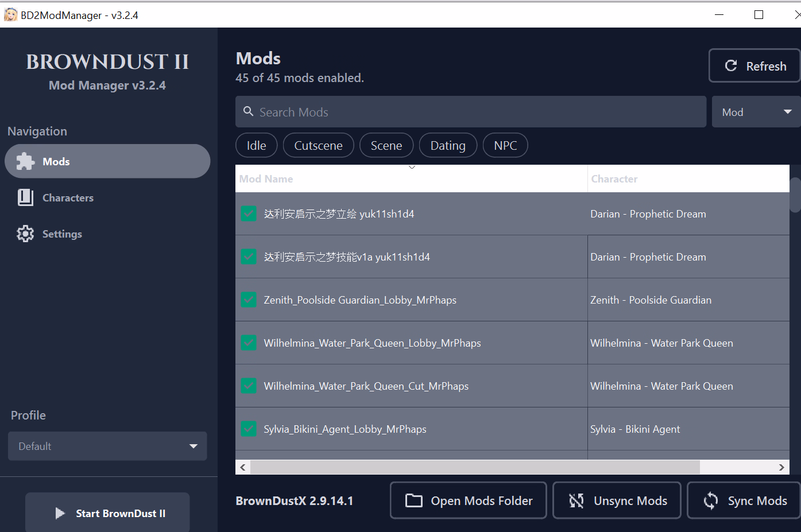The height and width of the screenshot is (532, 801).
Task: Uncheck Zenith_Poolside Guardian_Lobby_MrPhaps mod
Action: [x=249, y=300]
